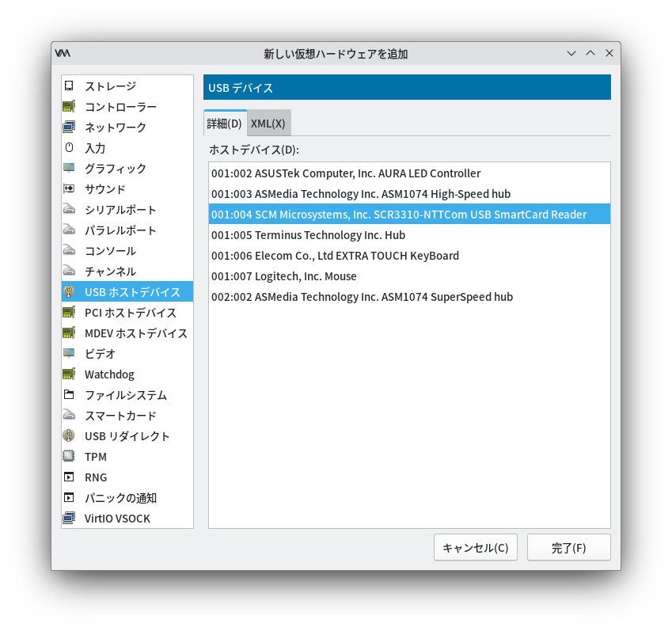Select SCR3310-NTTCom USB SmartCard Reader row
672x631 pixels.
409,215
